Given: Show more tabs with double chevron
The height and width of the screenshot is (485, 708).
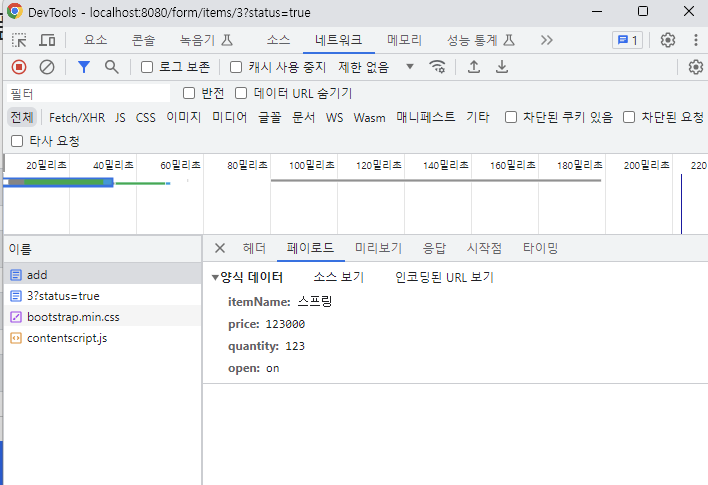Looking at the screenshot, I should pyautogui.click(x=546, y=40).
